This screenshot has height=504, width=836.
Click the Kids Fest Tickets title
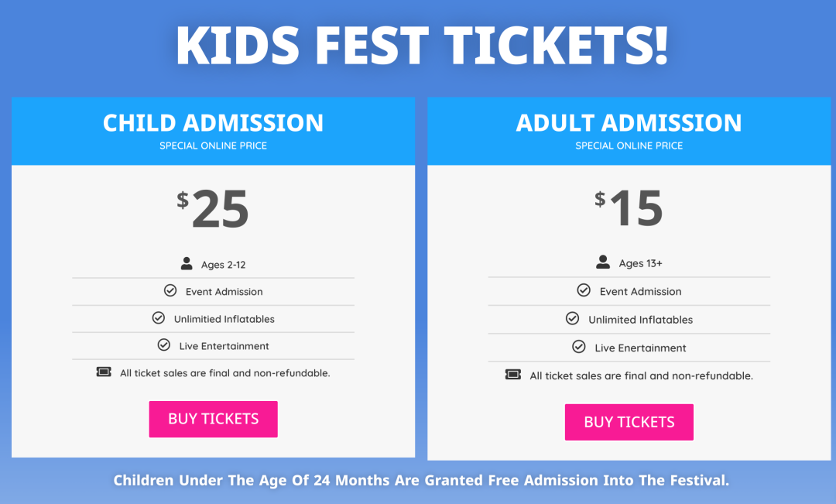pos(423,46)
